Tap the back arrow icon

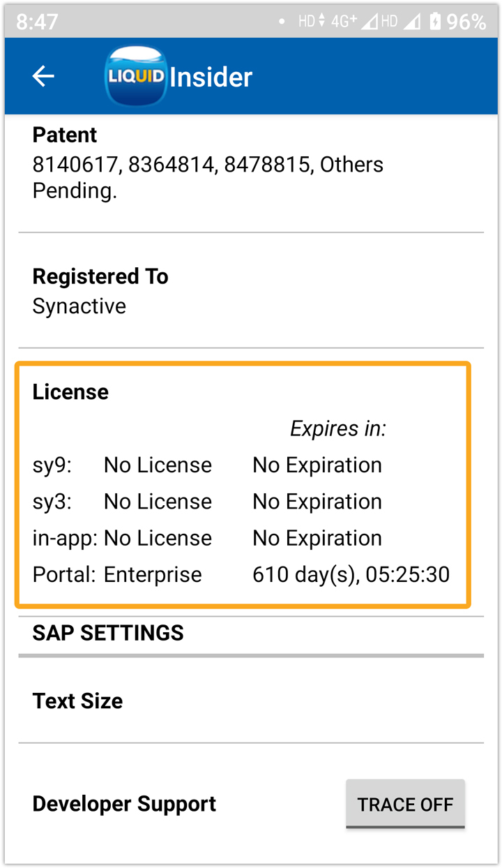(x=43, y=76)
